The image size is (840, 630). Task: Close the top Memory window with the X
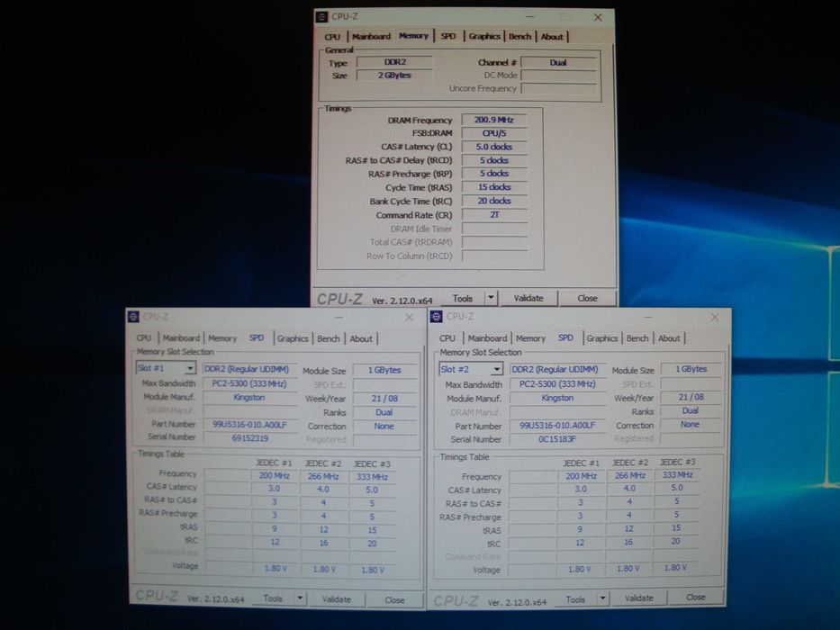pyautogui.click(x=598, y=17)
